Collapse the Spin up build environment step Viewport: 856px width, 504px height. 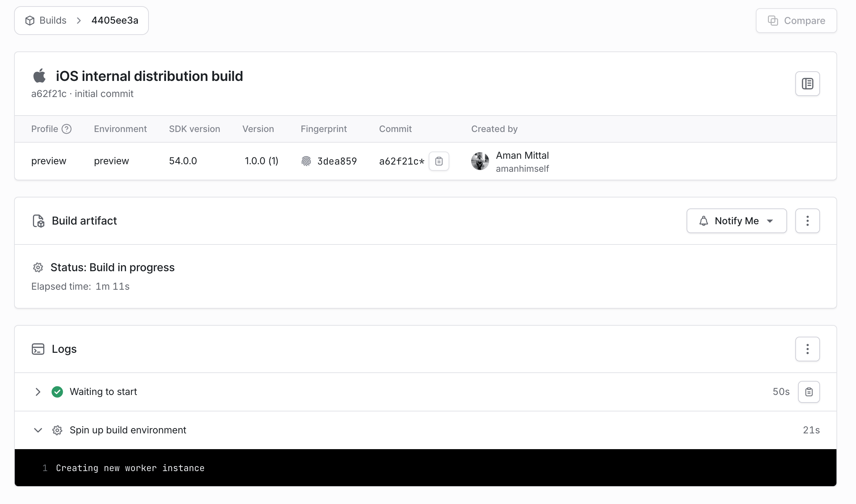pos(38,430)
